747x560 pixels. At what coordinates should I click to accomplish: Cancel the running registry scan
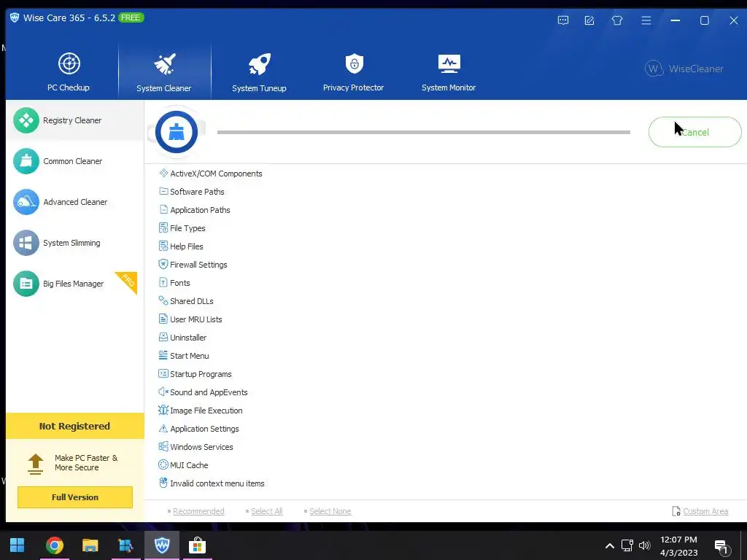click(694, 132)
